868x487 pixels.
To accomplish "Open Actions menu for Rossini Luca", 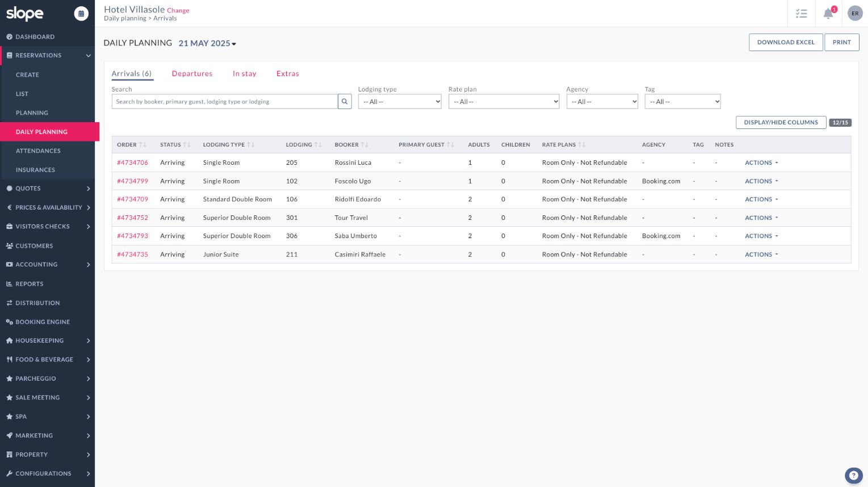I will pyautogui.click(x=761, y=163).
